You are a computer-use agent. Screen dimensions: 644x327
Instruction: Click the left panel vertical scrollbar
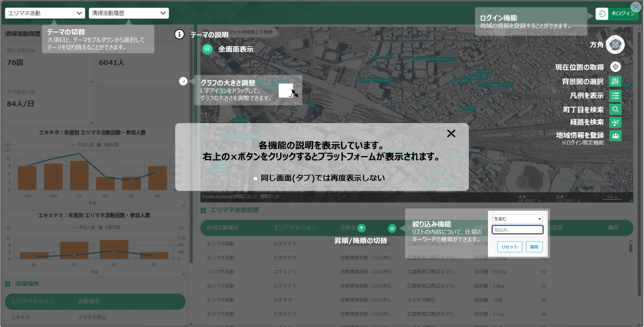coord(191,146)
